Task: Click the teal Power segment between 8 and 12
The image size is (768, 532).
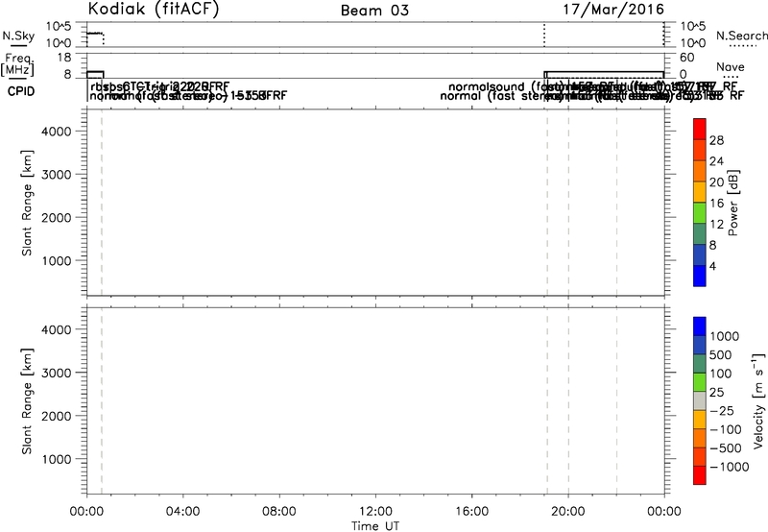Action: [700, 233]
